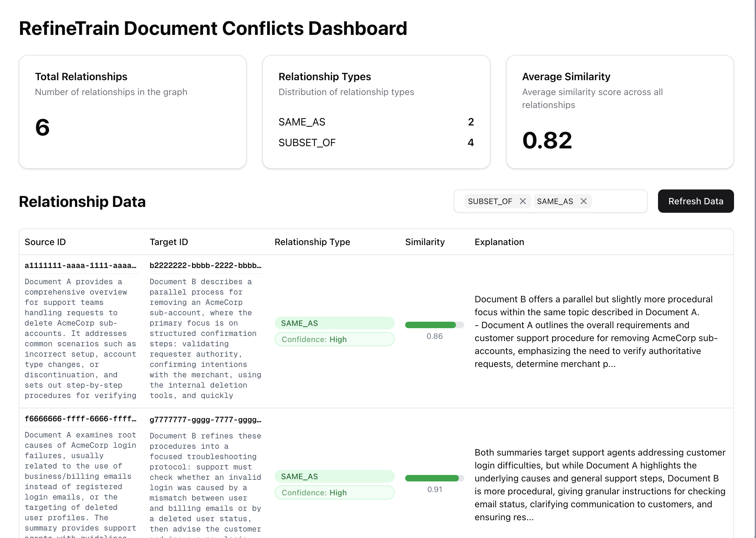The image size is (756, 538).
Task: Click target ID b2222222-bbbb-2222-bbbb
Action: click(205, 265)
